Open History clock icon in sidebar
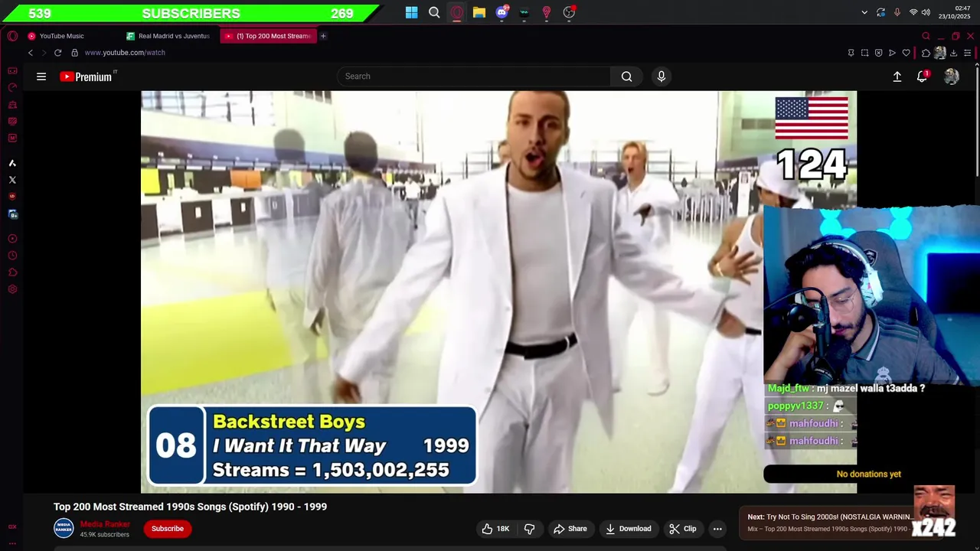This screenshot has width=980, height=551. (x=12, y=256)
